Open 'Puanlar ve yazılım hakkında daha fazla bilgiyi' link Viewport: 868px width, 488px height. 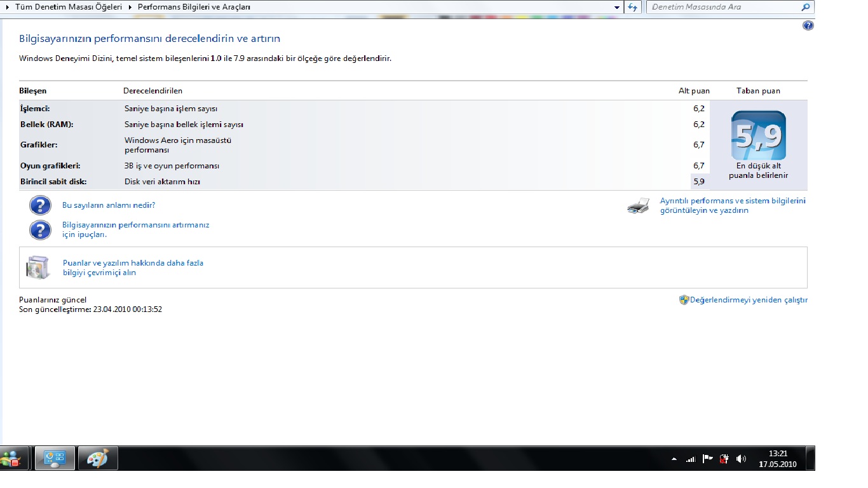coord(133,268)
